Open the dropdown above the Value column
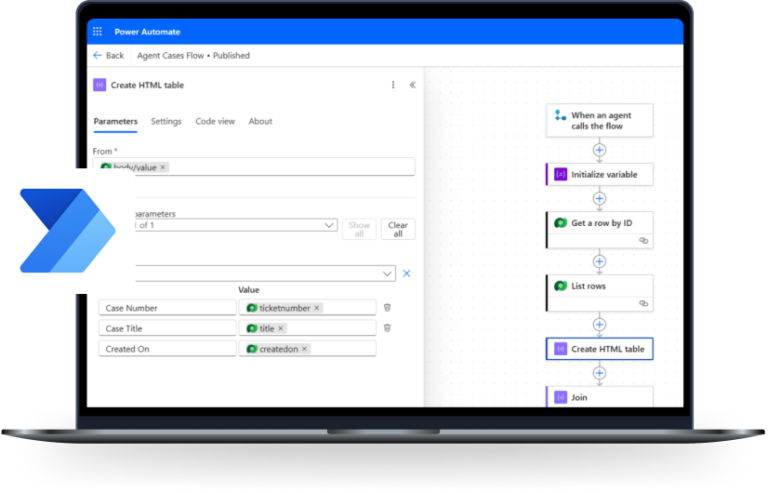 click(x=387, y=273)
